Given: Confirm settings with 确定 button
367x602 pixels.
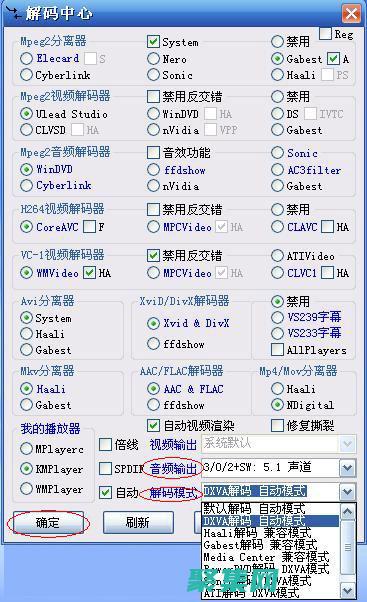Looking at the screenshot, I should coord(48,523).
